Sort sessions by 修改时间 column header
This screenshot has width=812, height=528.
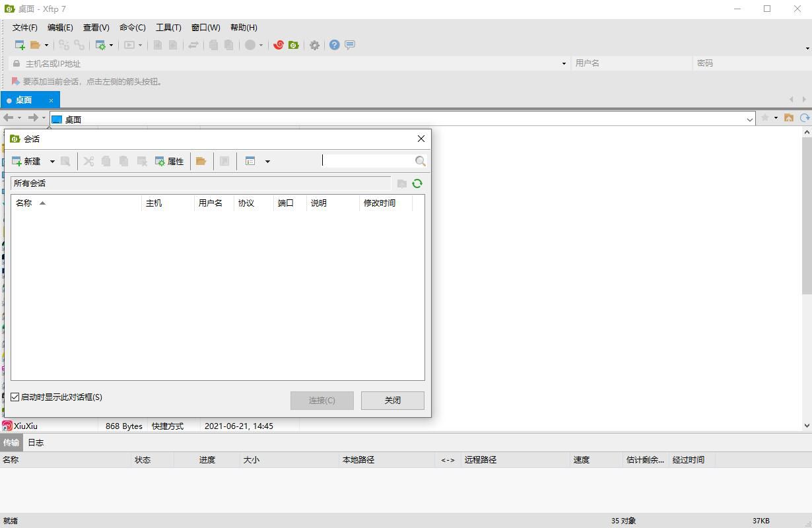[386, 203]
